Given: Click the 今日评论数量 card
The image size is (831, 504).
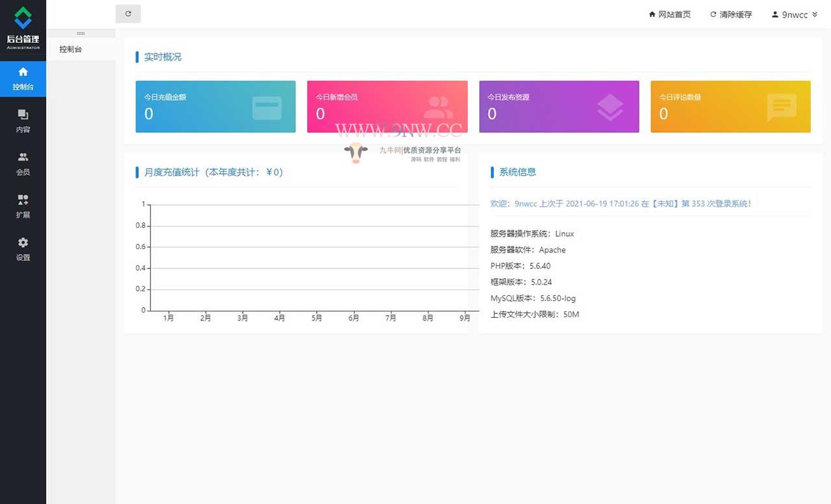Looking at the screenshot, I should pos(730,106).
